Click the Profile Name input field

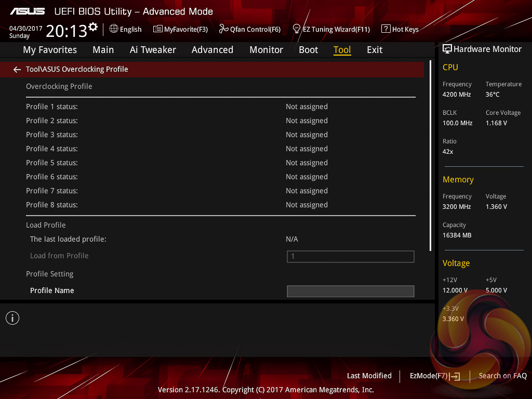(x=351, y=291)
